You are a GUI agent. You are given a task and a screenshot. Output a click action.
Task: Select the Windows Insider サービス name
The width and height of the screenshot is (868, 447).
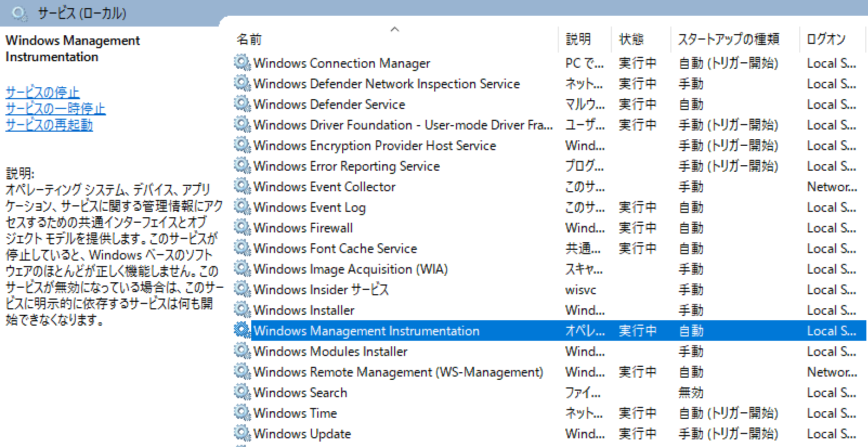tap(321, 290)
